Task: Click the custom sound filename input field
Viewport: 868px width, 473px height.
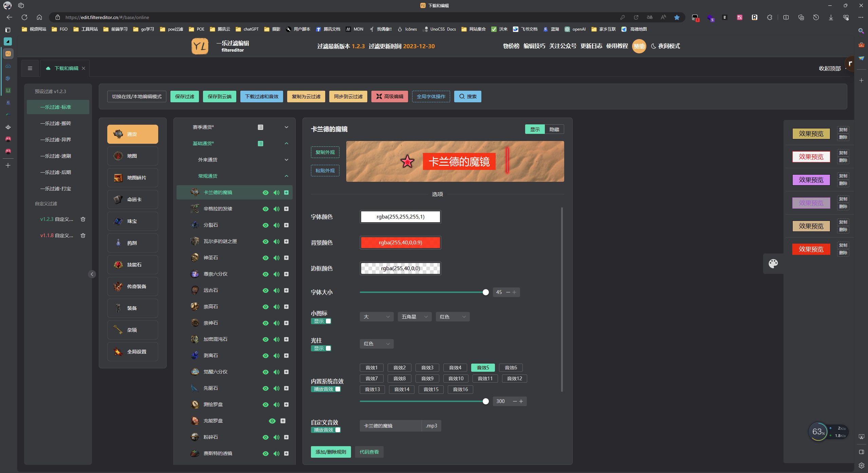Action: point(390,426)
